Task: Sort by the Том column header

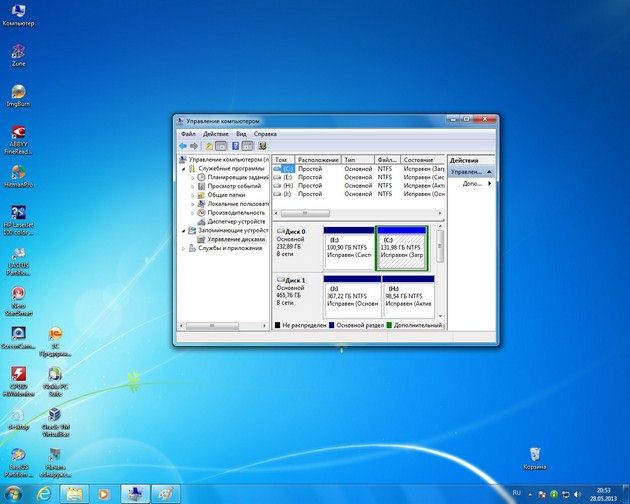Action: (284, 160)
